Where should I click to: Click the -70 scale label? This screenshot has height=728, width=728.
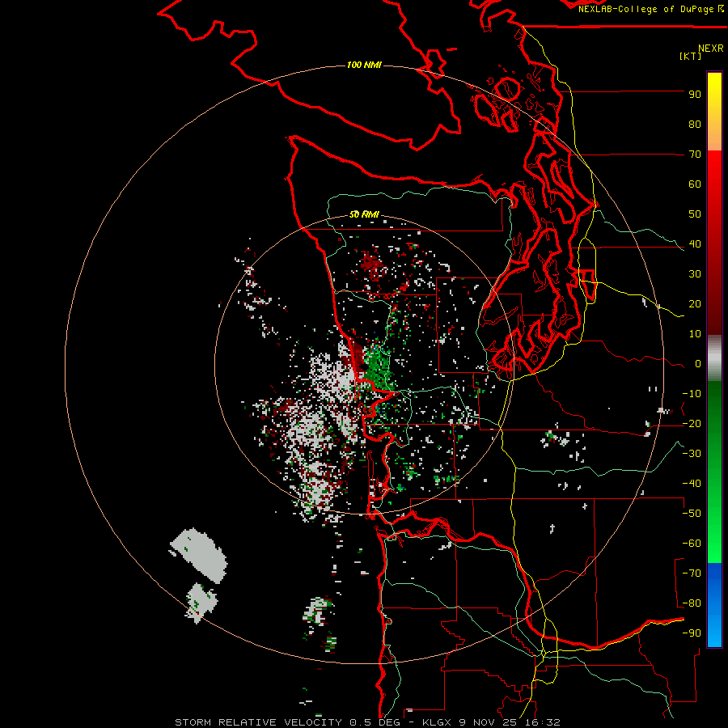click(x=692, y=574)
